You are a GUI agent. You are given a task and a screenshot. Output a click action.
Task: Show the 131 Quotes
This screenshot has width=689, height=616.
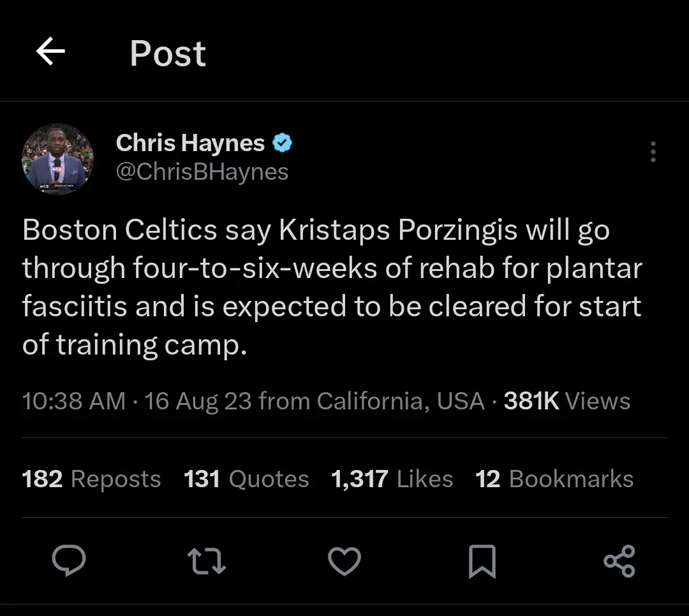coord(246,479)
